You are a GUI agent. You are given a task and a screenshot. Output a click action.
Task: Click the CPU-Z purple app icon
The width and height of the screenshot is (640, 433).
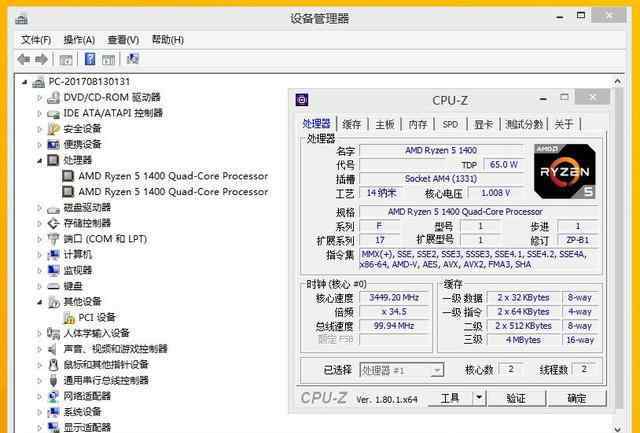302,100
